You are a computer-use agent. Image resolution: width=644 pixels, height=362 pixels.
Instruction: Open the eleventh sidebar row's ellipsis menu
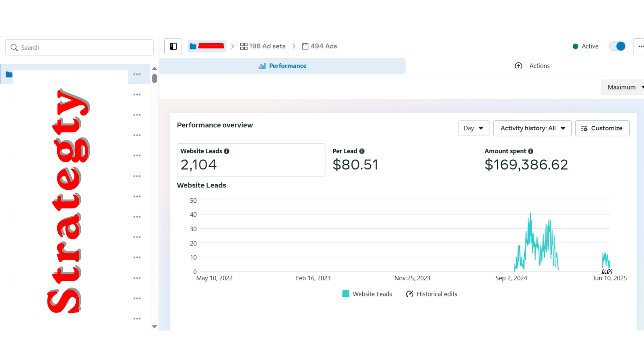click(x=137, y=278)
